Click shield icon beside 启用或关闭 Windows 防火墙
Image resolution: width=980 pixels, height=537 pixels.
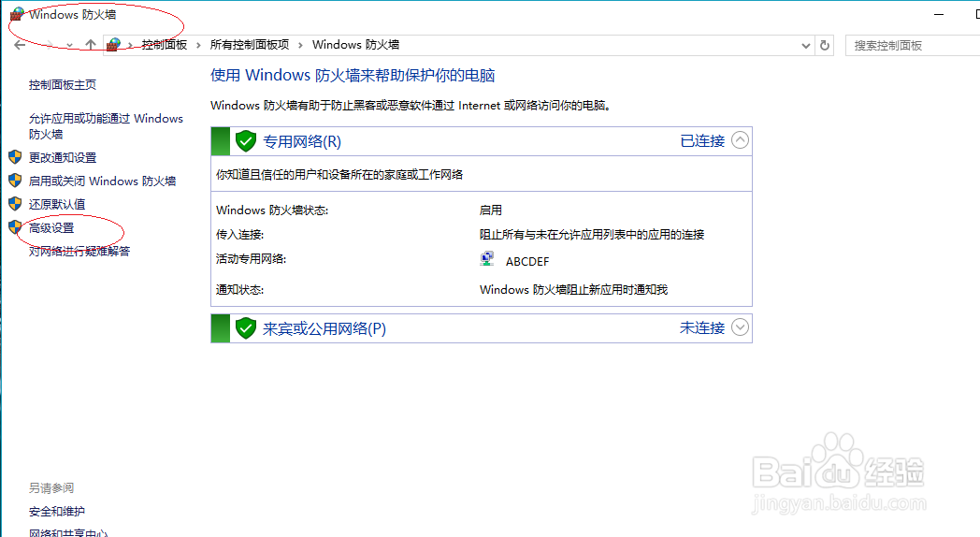click(x=16, y=180)
